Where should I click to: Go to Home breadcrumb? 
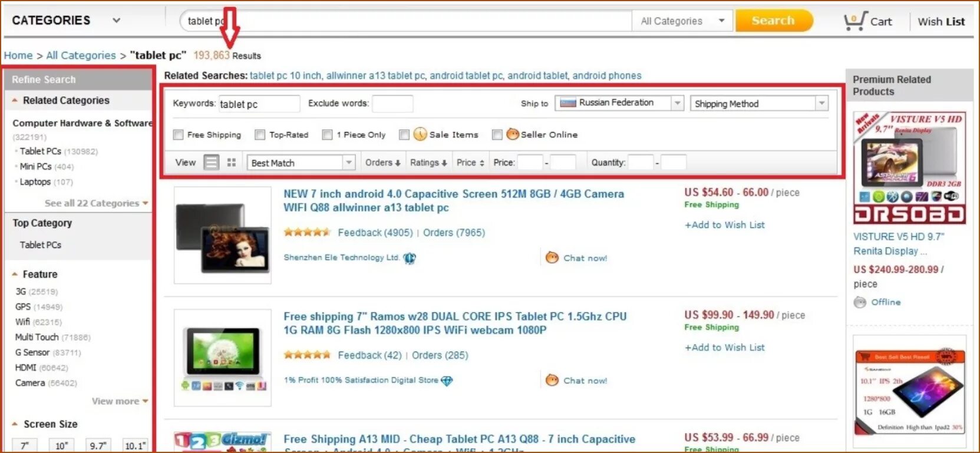click(18, 55)
